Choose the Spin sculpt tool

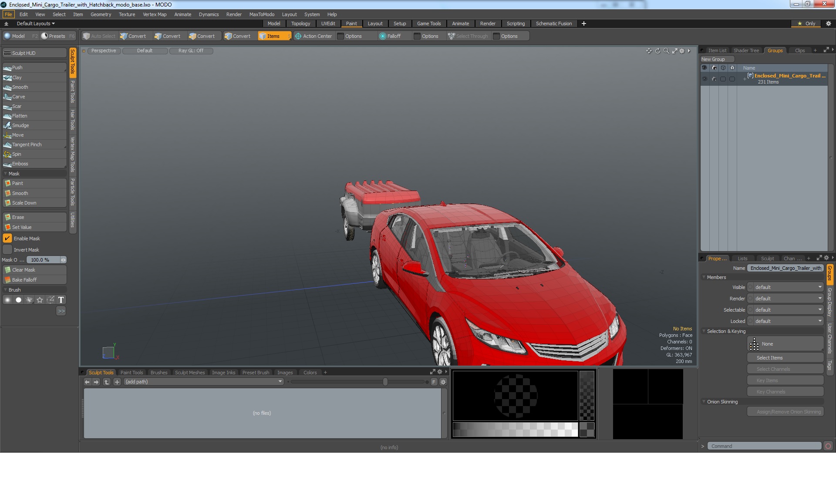[17, 154]
